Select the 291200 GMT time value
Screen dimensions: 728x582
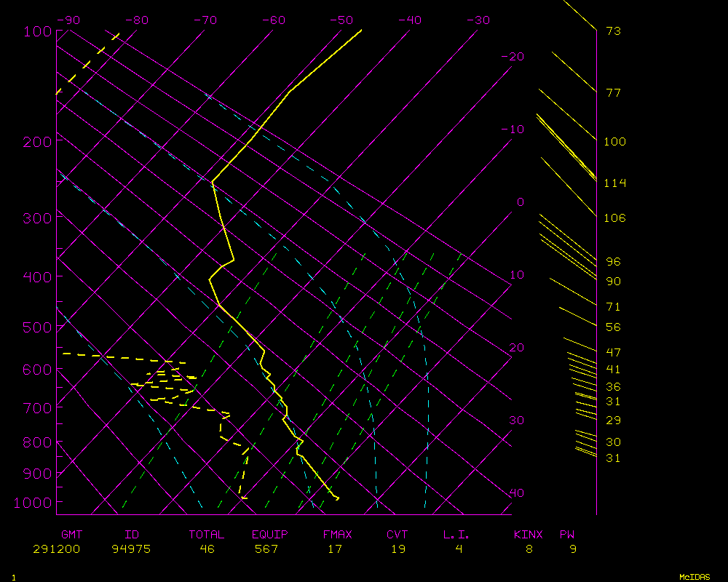pyautogui.click(x=56, y=549)
